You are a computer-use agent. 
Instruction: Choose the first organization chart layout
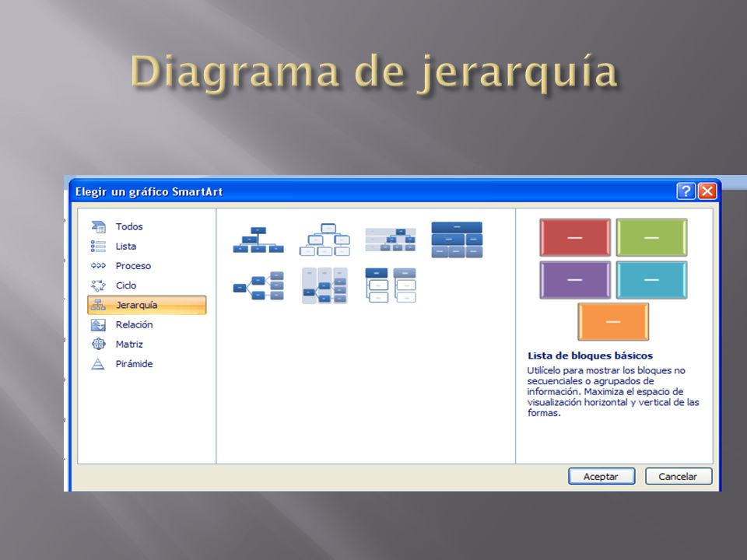point(258,240)
